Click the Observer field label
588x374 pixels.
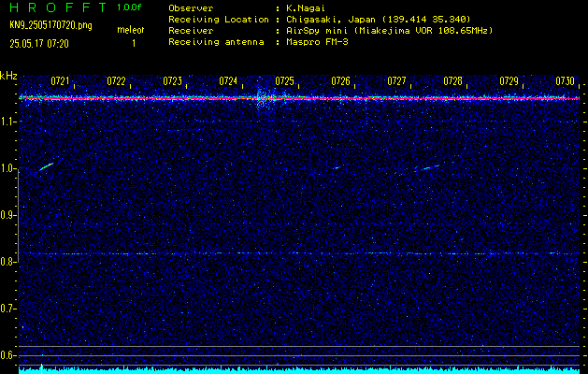191,7
